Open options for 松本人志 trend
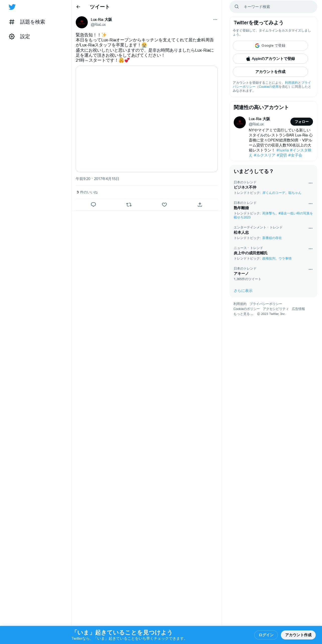322x644 pixels. (310, 228)
